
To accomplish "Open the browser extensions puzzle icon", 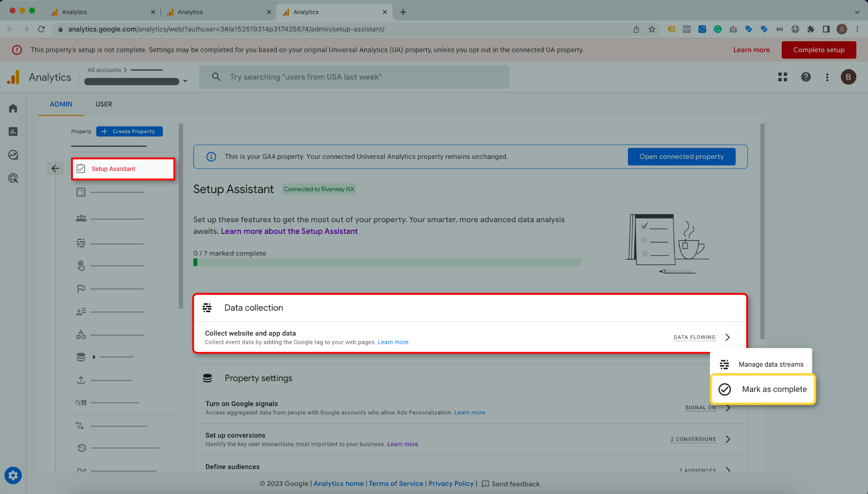I will (x=810, y=29).
